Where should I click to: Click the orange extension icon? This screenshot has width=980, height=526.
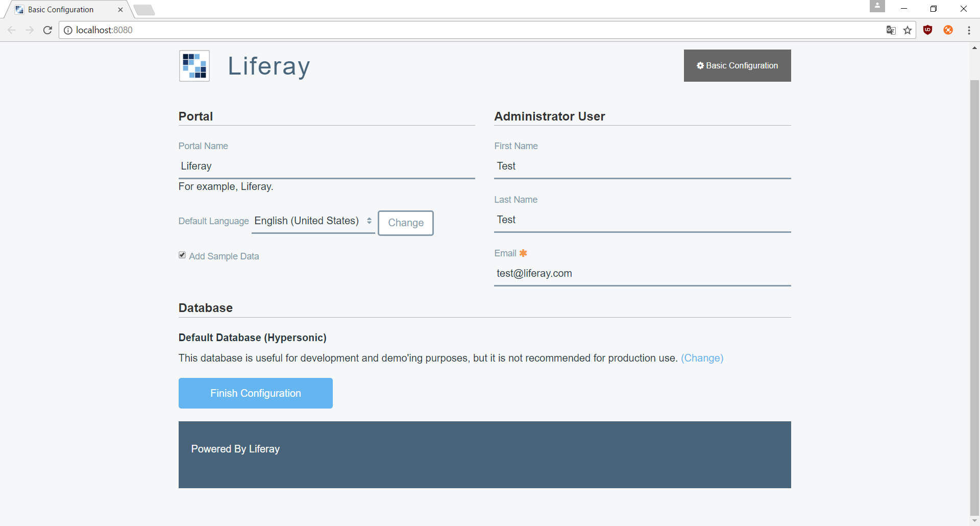[x=948, y=30]
